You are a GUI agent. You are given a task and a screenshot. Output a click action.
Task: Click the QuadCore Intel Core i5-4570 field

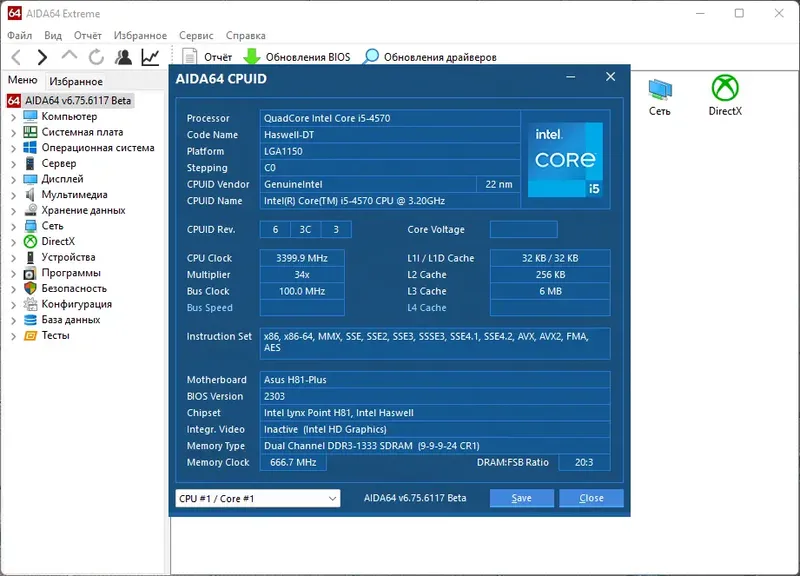tap(390, 118)
